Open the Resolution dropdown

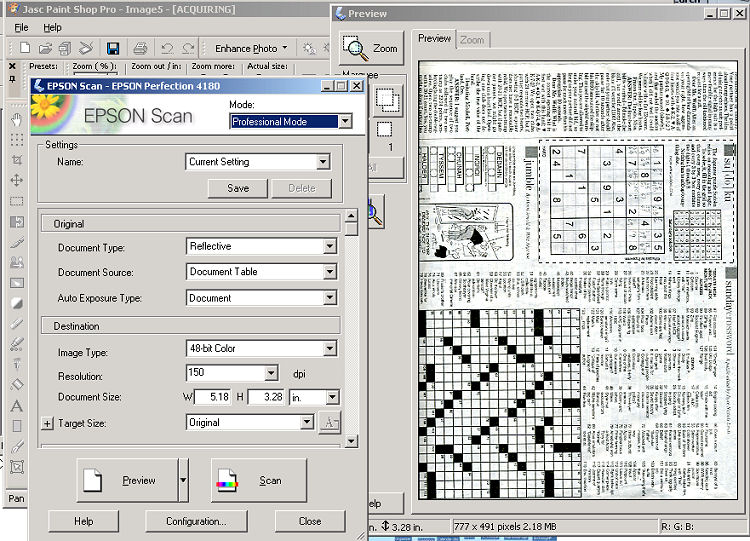[270, 373]
